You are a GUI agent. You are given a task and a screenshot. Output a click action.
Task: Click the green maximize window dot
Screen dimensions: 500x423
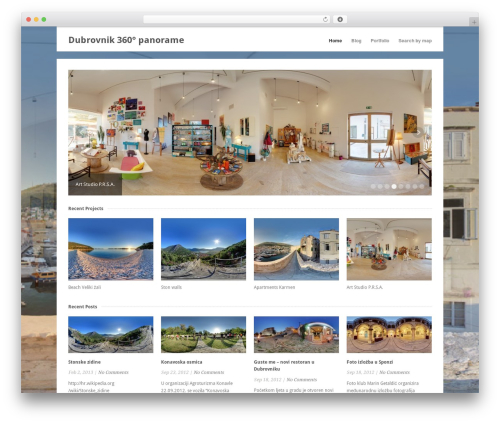point(44,19)
